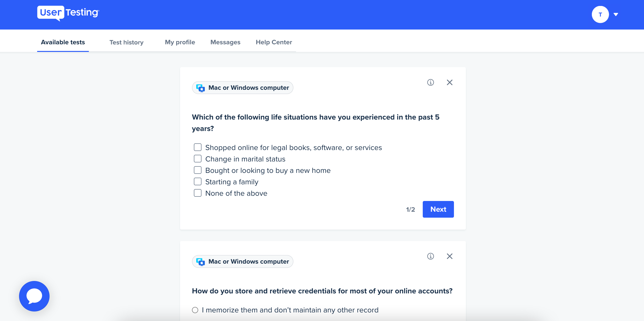This screenshot has height=321, width=644.
Task: Tick the 'Starting a family' checkbox
Action: 197,181
